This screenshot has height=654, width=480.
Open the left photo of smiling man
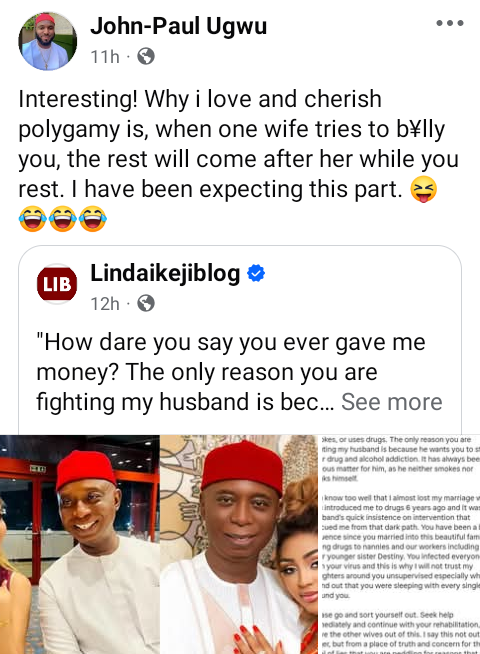tap(79, 544)
